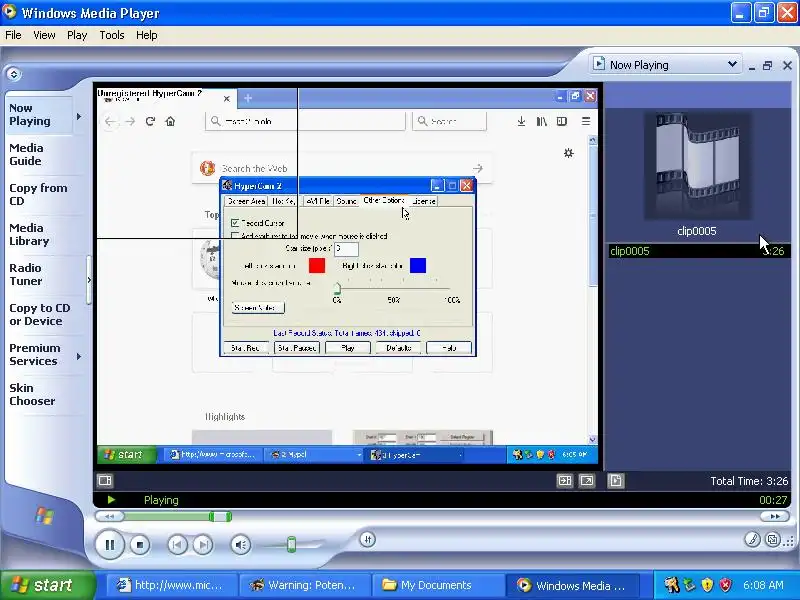Expand the arrow beside Now Playing in the sidebar
Image resolution: width=800 pixels, height=600 pixels.
pyautogui.click(x=79, y=116)
